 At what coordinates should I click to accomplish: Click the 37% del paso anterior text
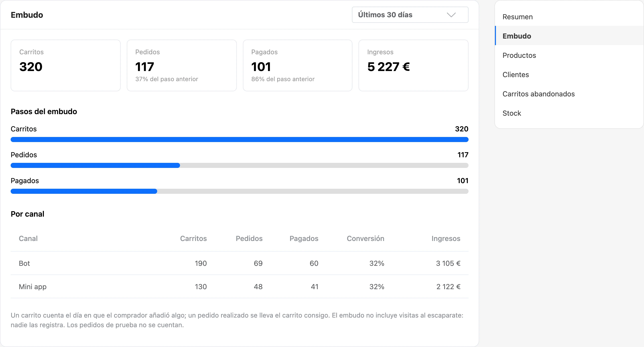point(167,79)
